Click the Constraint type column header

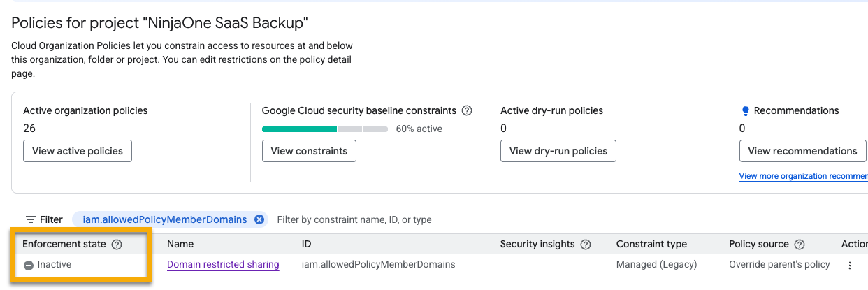coord(651,245)
